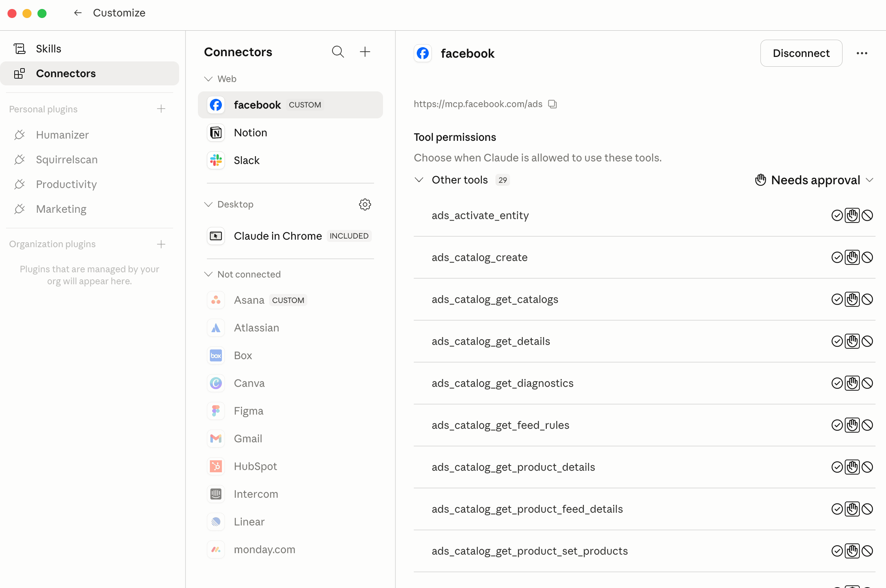This screenshot has height=588, width=886.
Task: Allow ads_catalog_get_product_set_products without approval
Action: [837, 552]
